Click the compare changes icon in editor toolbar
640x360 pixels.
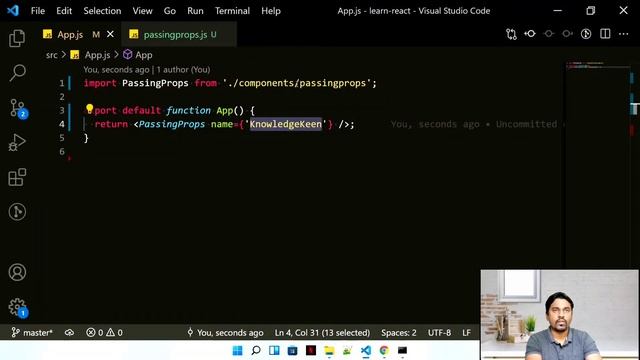(511, 34)
